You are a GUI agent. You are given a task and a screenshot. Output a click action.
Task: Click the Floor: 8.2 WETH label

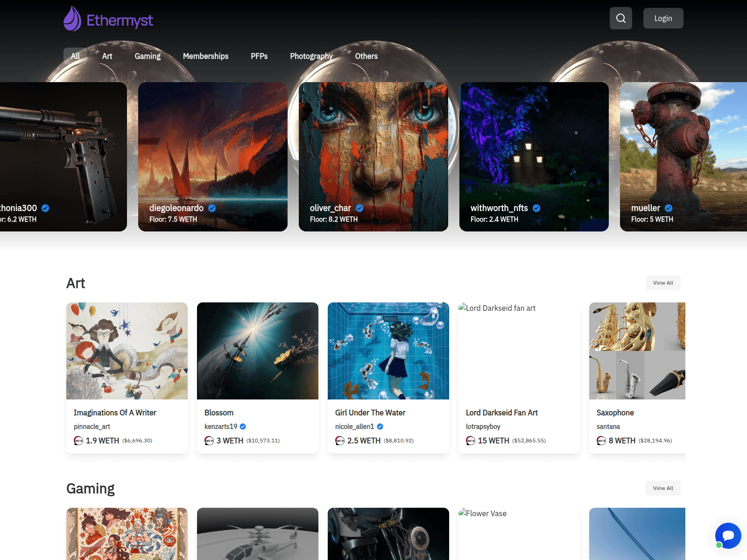334,219
